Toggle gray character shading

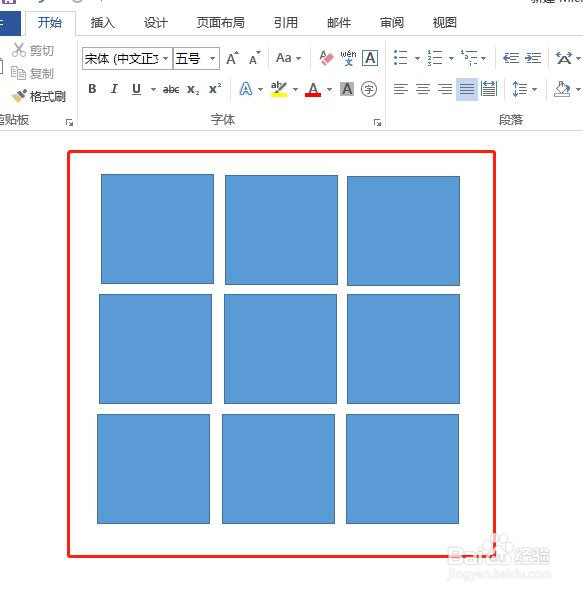click(347, 89)
